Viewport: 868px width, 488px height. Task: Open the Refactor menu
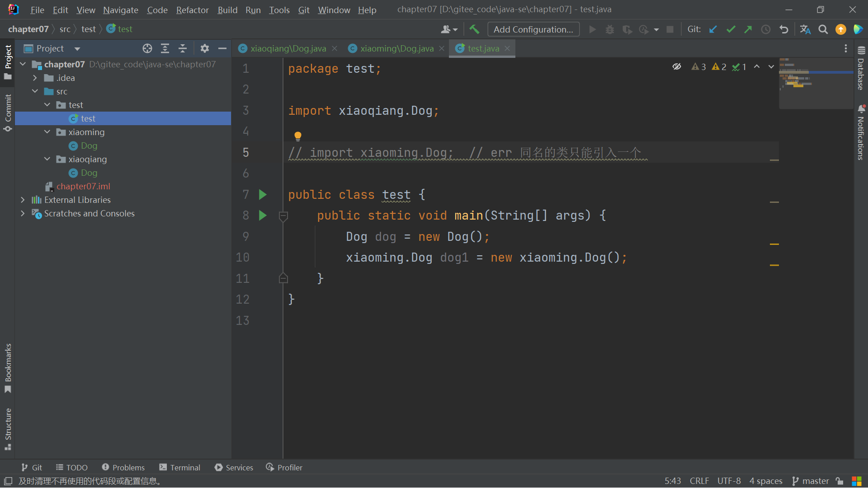(192, 9)
